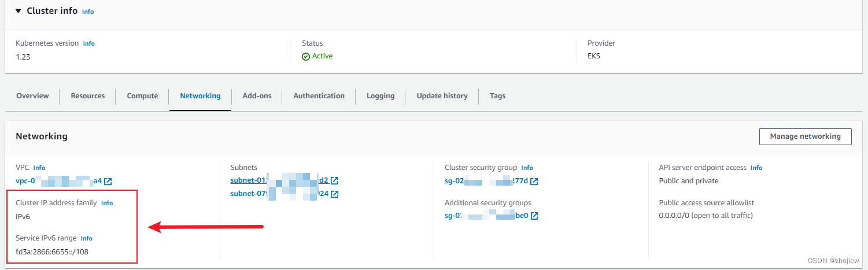Switch to the Resources tab
The width and height of the screenshot is (868, 270).
click(x=88, y=96)
